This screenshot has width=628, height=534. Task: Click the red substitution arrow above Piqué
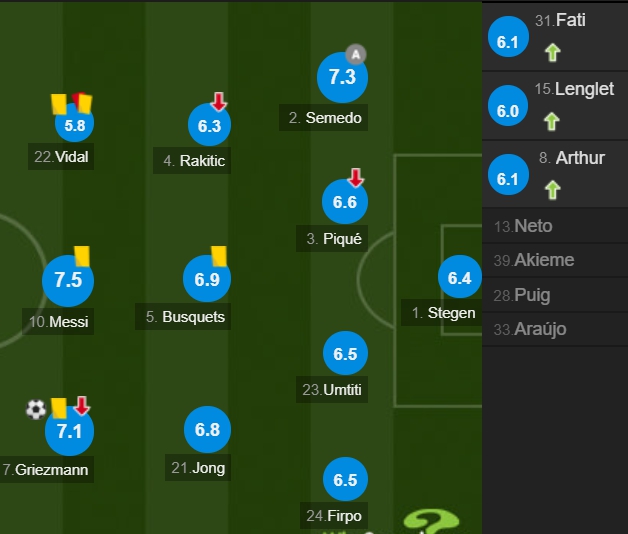click(x=356, y=178)
